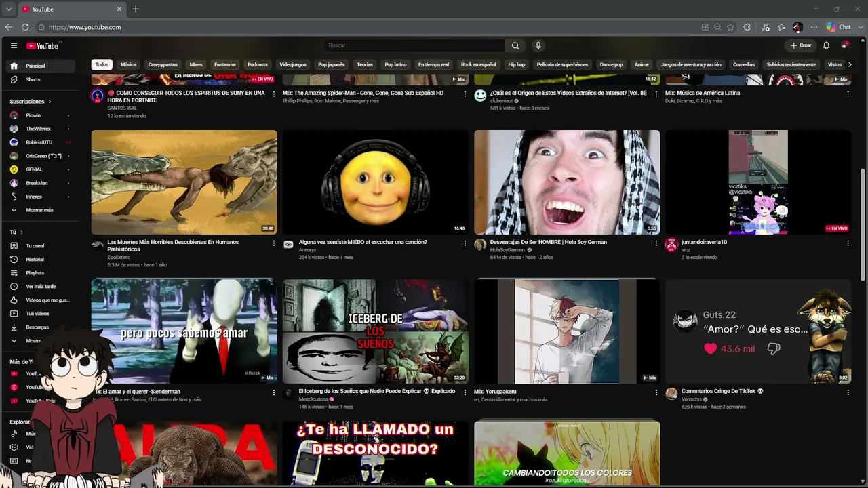This screenshot has height=488, width=868.
Task: Go to Shorts in the sidebar
Action: [41, 79]
